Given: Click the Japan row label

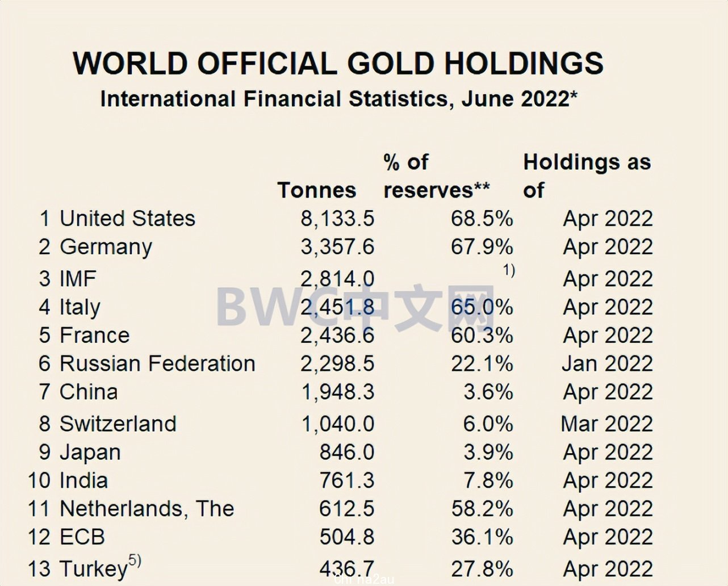Looking at the screenshot, I should pyautogui.click(x=90, y=453).
